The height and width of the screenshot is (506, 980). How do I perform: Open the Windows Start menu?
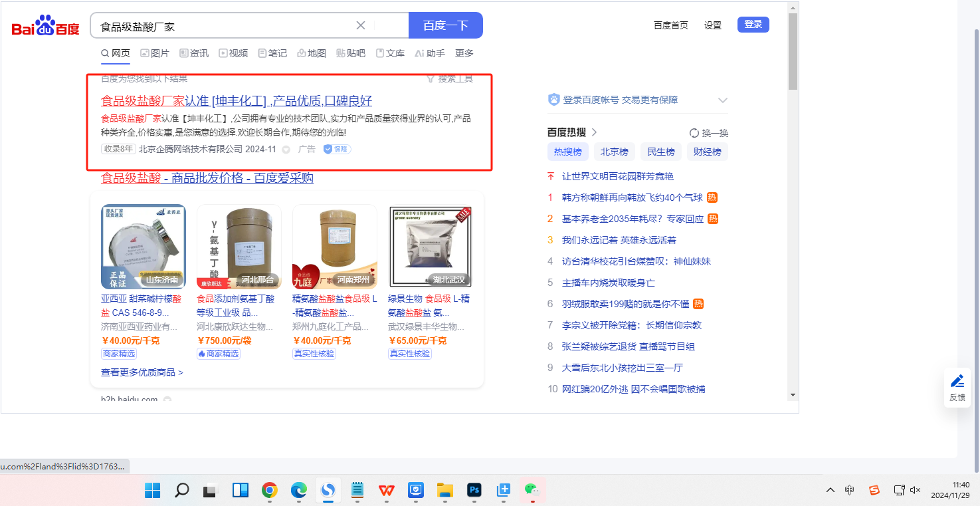152,491
